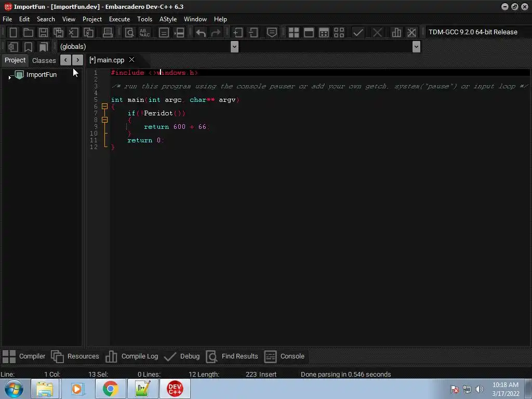532x399 pixels.
Task: Open the File menu
Action: coord(7,19)
